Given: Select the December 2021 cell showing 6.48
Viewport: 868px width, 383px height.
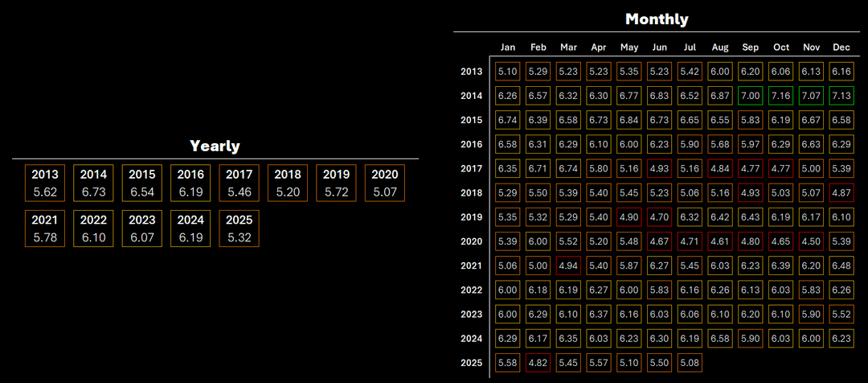Looking at the screenshot, I should (841, 266).
